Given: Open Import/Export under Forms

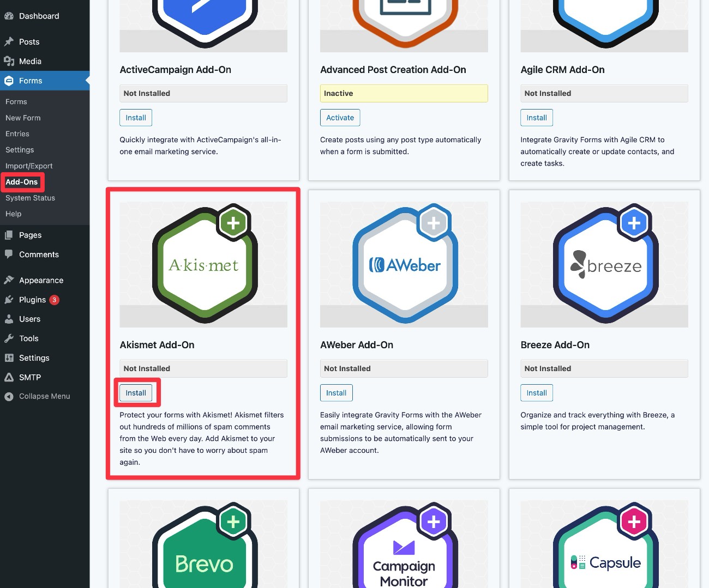Looking at the screenshot, I should 28,166.
